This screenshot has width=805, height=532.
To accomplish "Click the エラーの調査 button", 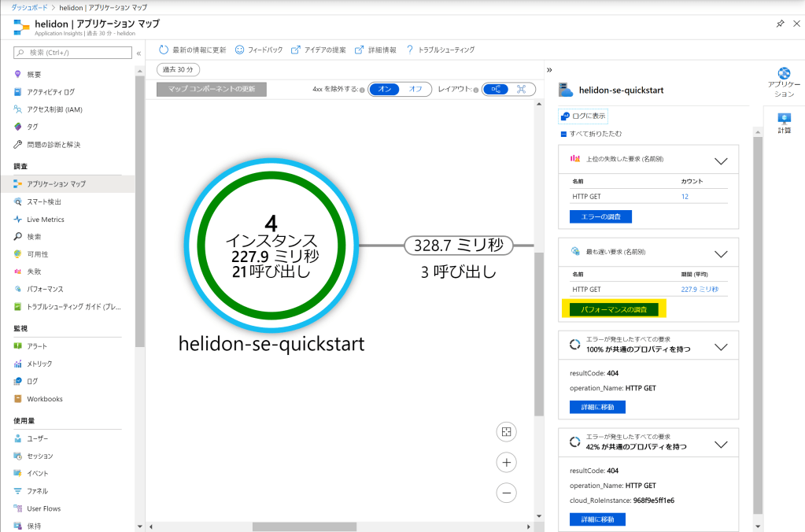I will tap(600, 216).
